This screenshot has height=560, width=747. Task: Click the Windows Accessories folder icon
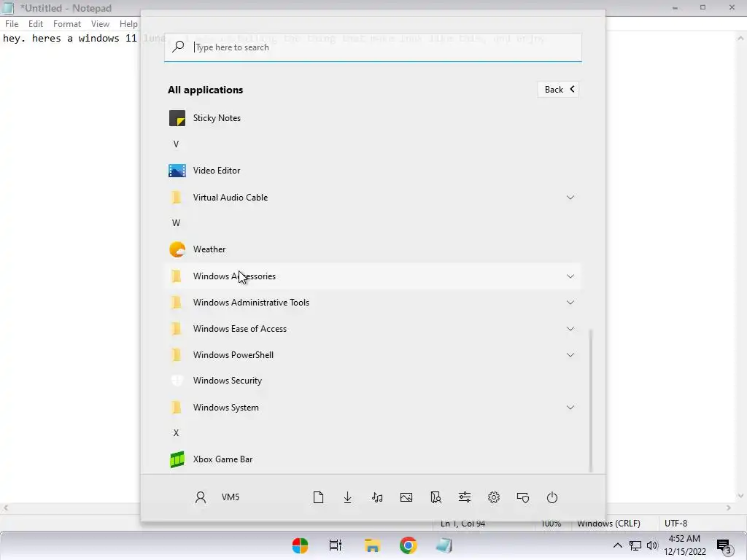pos(177,276)
